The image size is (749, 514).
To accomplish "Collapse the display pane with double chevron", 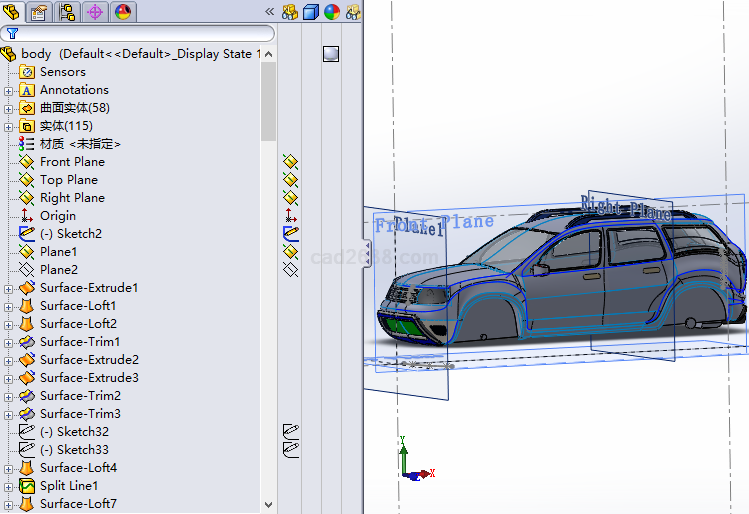I will 269,12.
